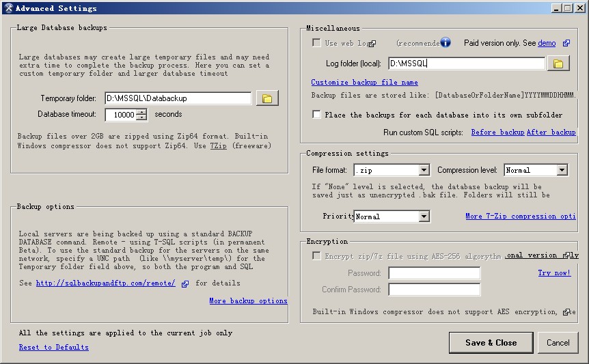Click the Password input field
589x364 pixels.
[434, 273]
